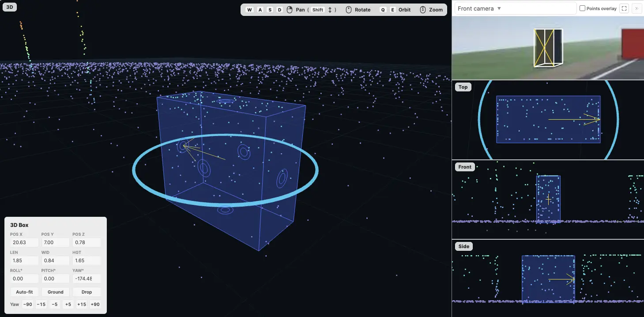Click the S key hint
Image resolution: width=644 pixels, height=317 pixels.
[x=270, y=10]
